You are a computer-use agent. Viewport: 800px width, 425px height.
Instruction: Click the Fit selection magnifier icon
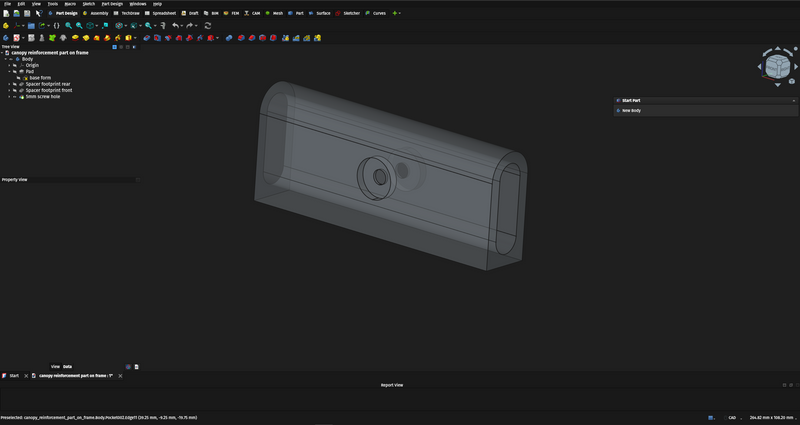(x=79, y=26)
